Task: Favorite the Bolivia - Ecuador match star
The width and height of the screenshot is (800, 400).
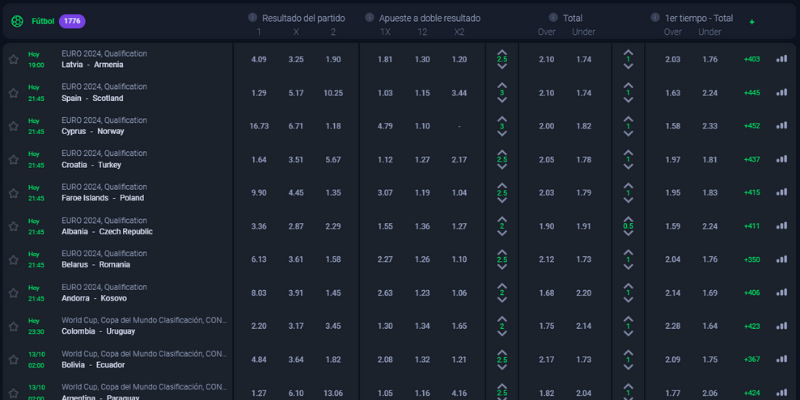Action: [x=14, y=360]
